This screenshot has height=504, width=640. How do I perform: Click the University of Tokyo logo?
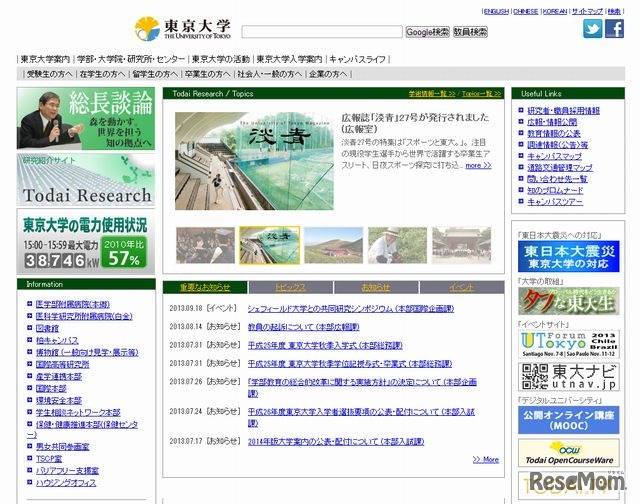[x=183, y=29]
